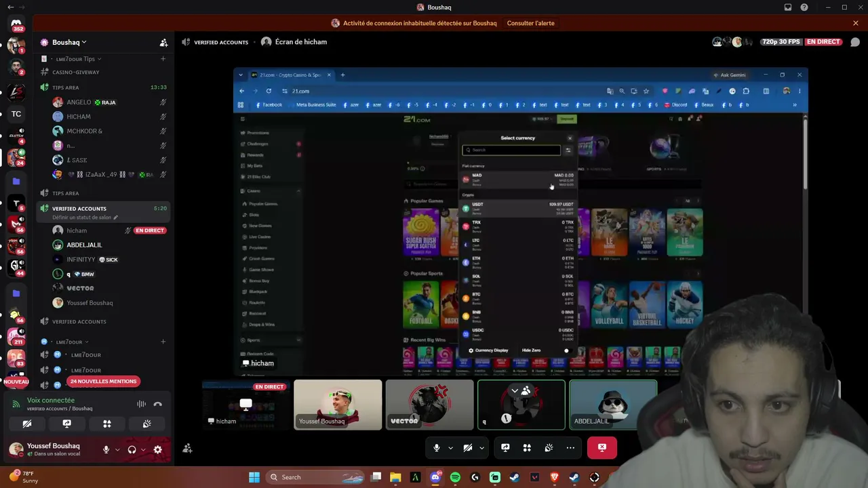The width and height of the screenshot is (868, 488).
Task: Add channel to LME7DOUR Tips category
Action: coord(163,59)
